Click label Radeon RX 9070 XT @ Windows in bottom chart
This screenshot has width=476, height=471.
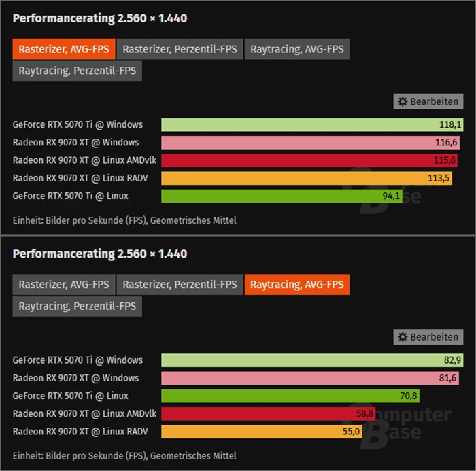(75, 378)
